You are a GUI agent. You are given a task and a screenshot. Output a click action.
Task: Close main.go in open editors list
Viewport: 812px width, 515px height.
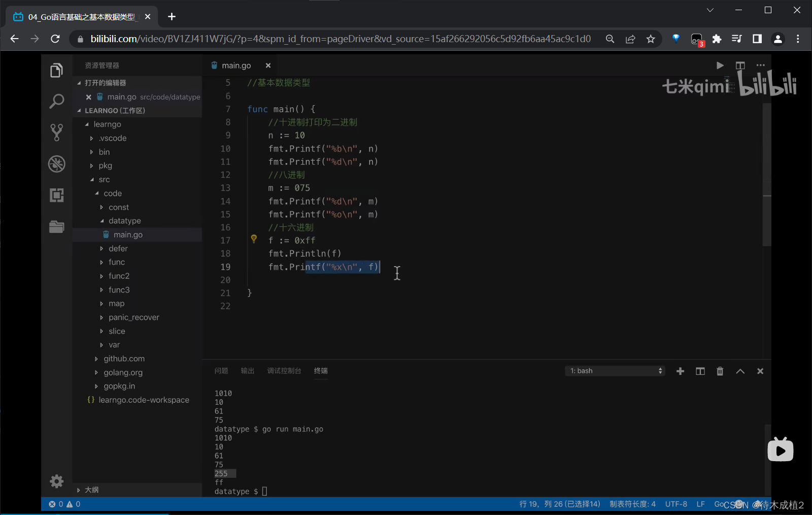[x=88, y=97]
